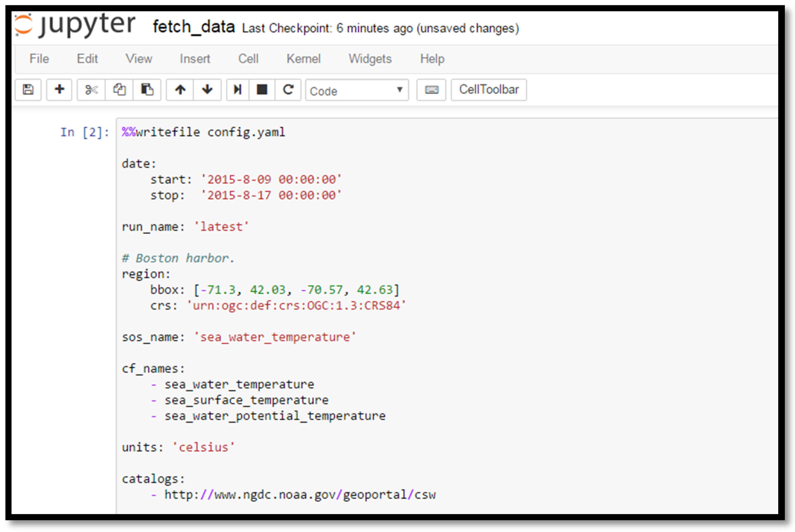Open the Help menu
Screen dimensions: 795x532
(x=432, y=58)
